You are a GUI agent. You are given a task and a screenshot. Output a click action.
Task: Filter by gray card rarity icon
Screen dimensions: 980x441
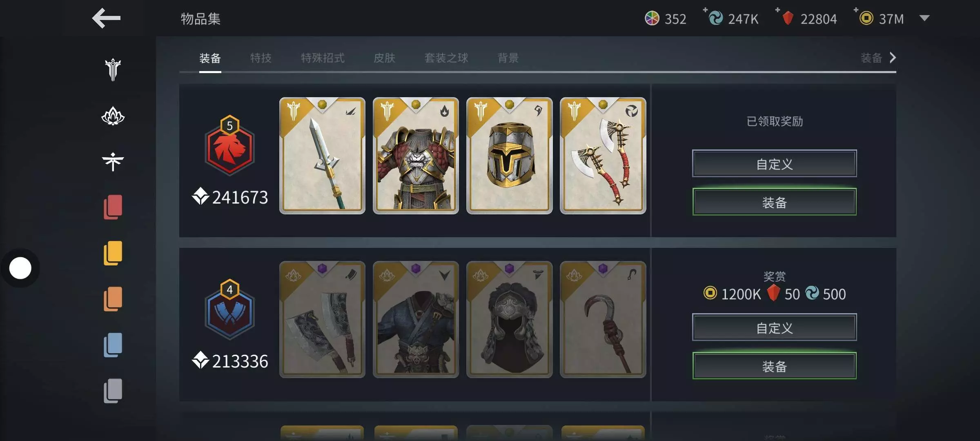[x=113, y=391]
